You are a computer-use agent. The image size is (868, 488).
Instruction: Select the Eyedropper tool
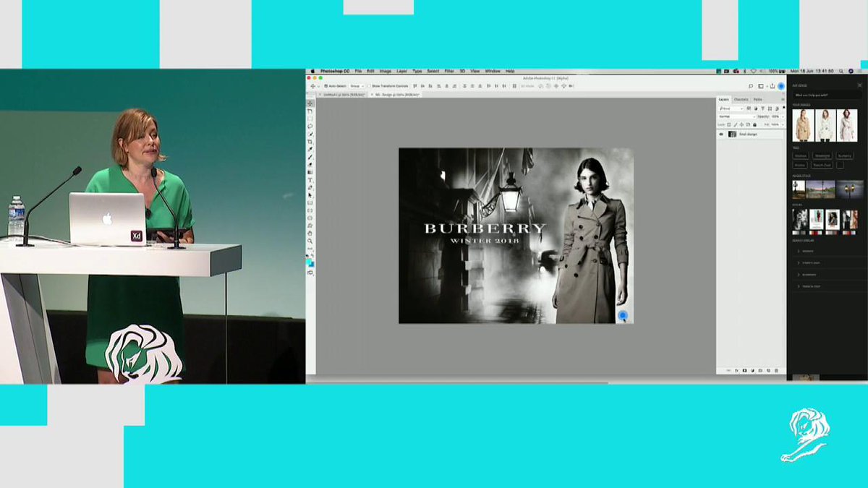click(310, 149)
